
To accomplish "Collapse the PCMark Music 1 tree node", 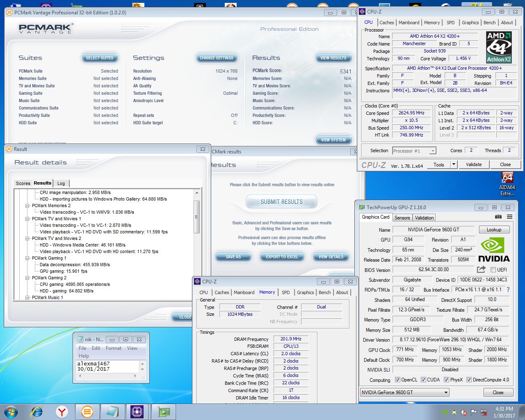I will click(27, 297).
